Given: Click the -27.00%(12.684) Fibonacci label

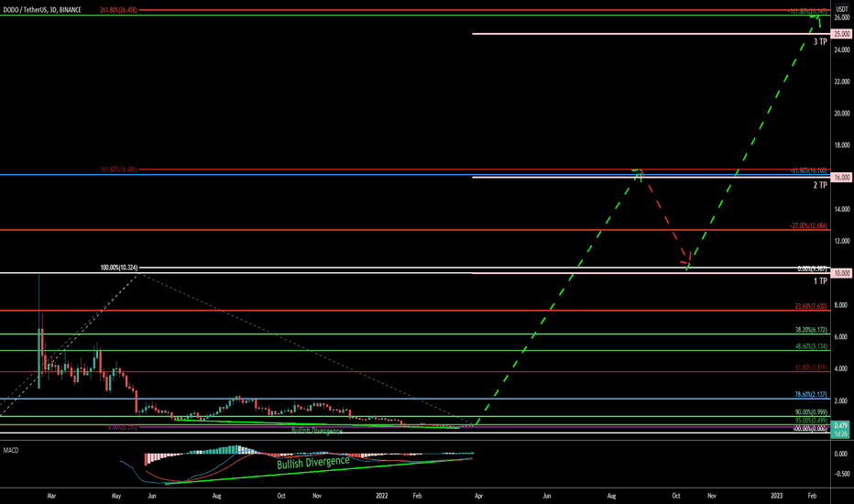Looking at the screenshot, I should point(809,225).
